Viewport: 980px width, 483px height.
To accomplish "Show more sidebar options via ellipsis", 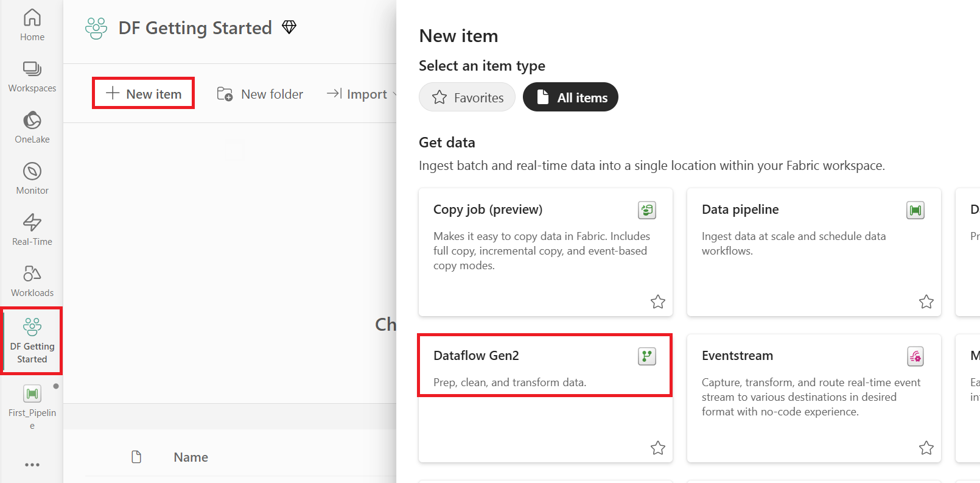I will (32, 465).
